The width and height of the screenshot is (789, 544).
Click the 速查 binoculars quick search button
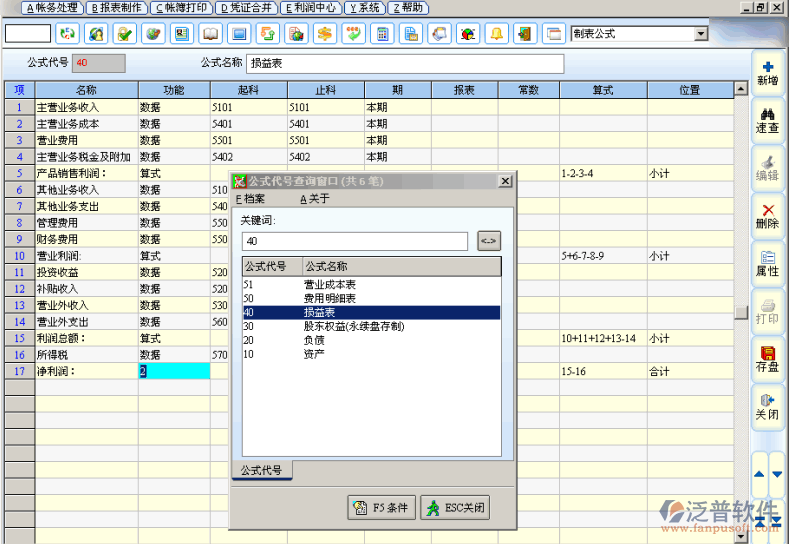(x=767, y=121)
